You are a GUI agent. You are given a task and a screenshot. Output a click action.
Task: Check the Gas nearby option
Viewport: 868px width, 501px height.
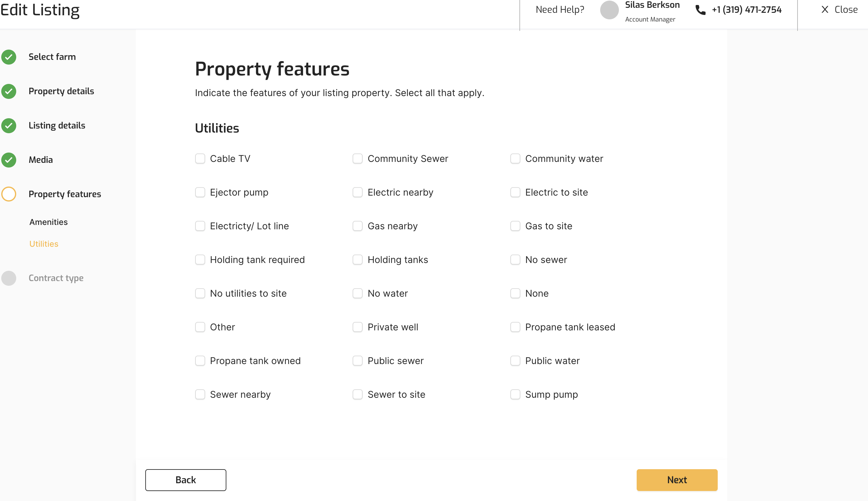tap(358, 226)
